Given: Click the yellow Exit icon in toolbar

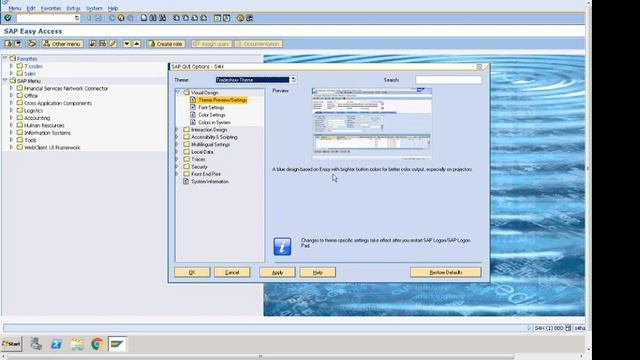Looking at the screenshot, I should (121, 18).
